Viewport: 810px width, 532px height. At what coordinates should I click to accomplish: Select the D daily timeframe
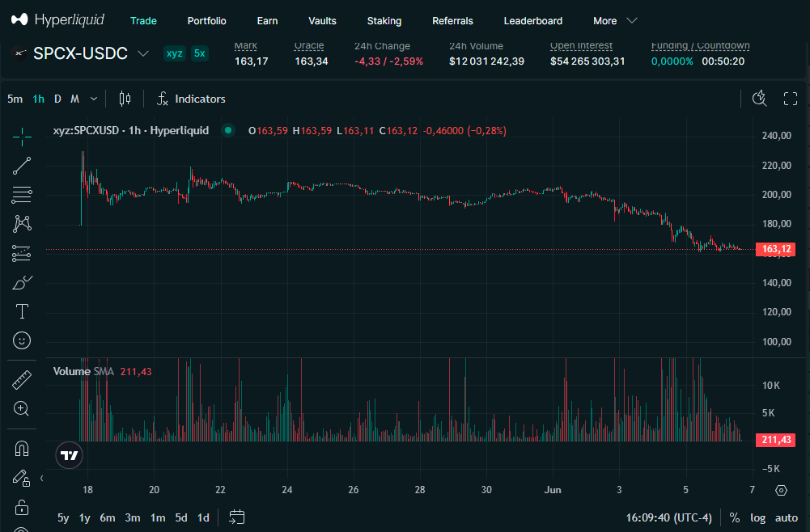(58, 99)
